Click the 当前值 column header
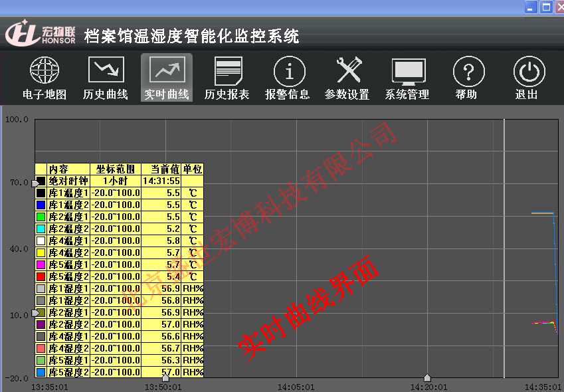Screen dimensions: 564x392 [161, 169]
